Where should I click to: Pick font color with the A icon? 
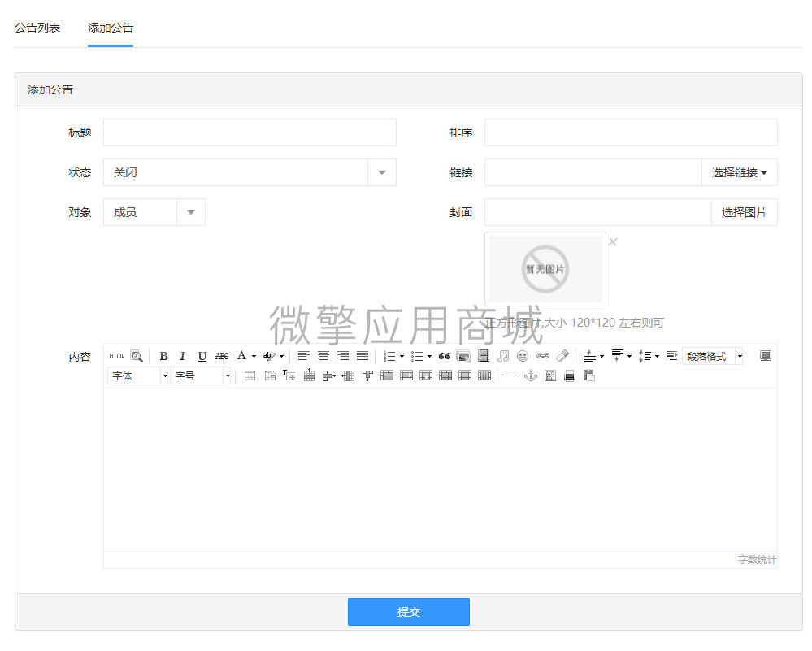tap(241, 356)
